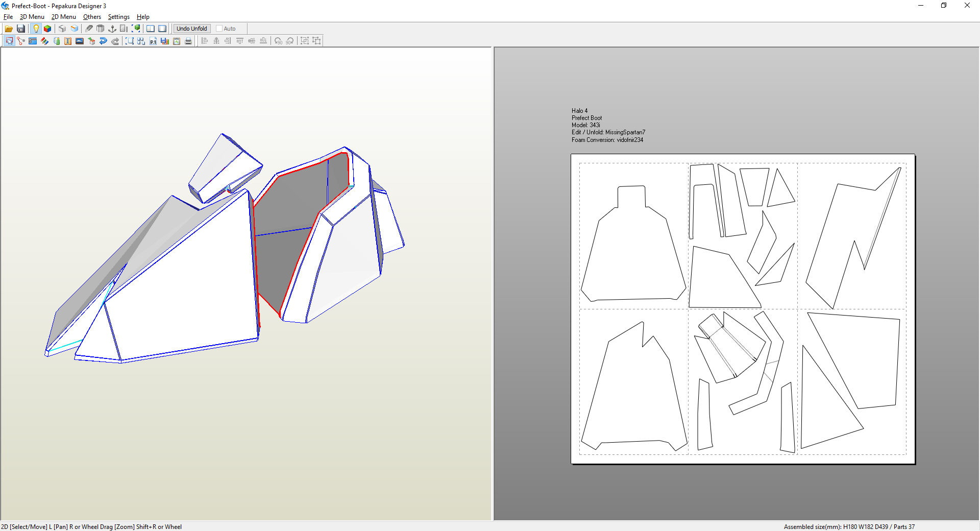Select the open edge knife tool

pyautogui.click(x=89, y=29)
